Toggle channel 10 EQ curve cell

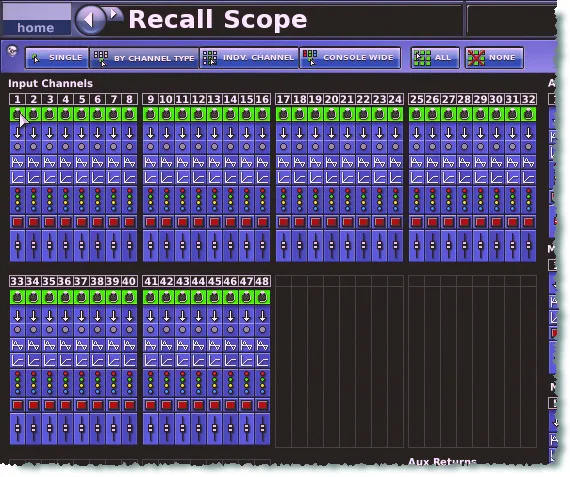166,162
